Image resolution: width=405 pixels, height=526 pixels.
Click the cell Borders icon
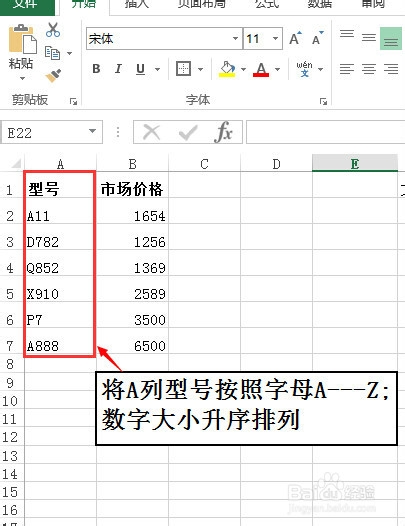click(183, 69)
